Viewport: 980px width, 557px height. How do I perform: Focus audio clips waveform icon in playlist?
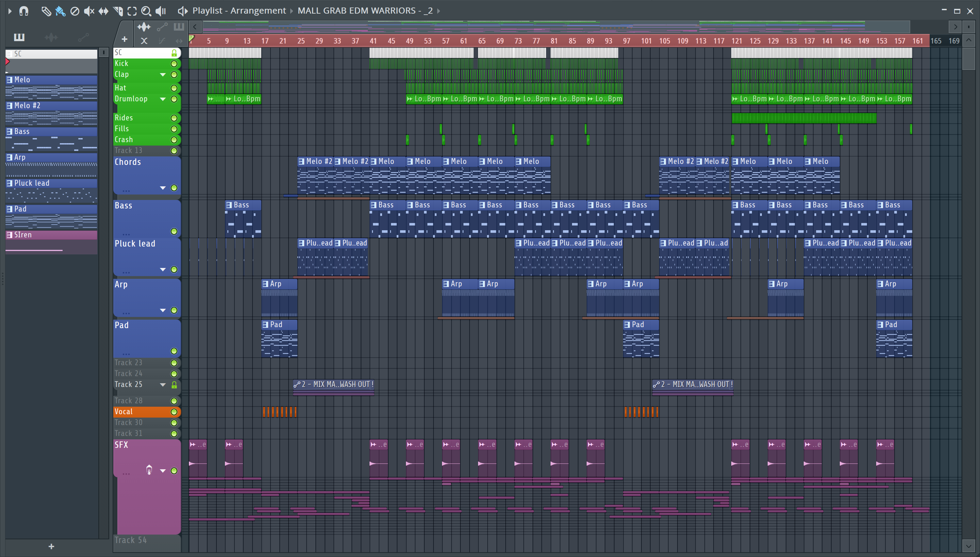(x=144, y=27)
